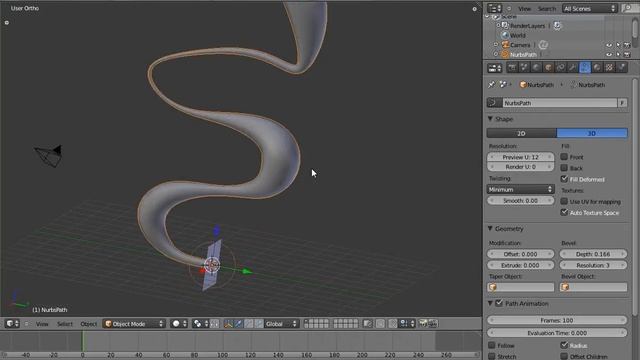Open the Constraints properties tab
This screenshot has height=360, width=640.
click(561, 68)
